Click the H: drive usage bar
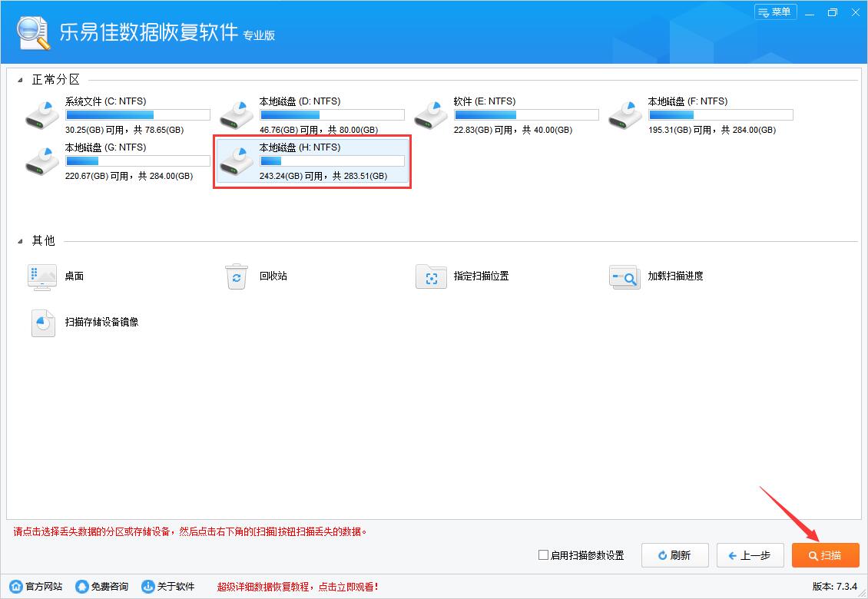 coord(332,161)
